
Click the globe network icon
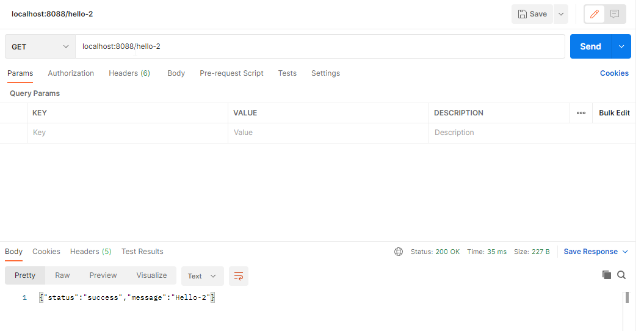399,252
